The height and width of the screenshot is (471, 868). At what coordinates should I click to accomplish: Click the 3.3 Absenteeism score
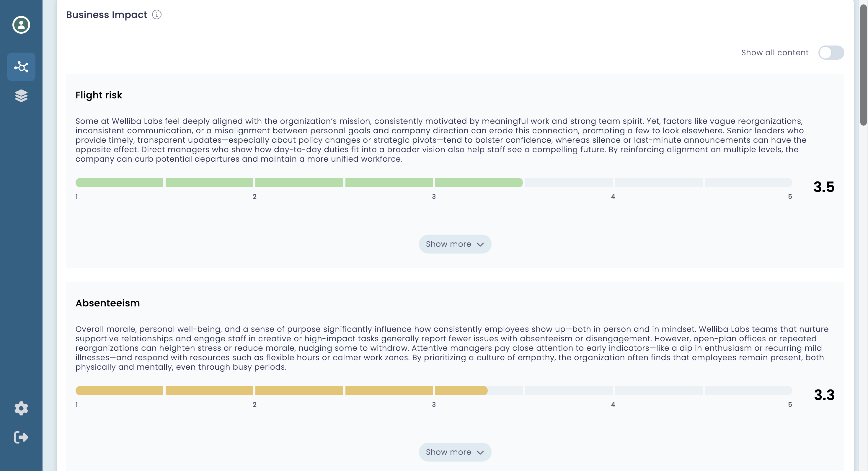coord(824,395)
